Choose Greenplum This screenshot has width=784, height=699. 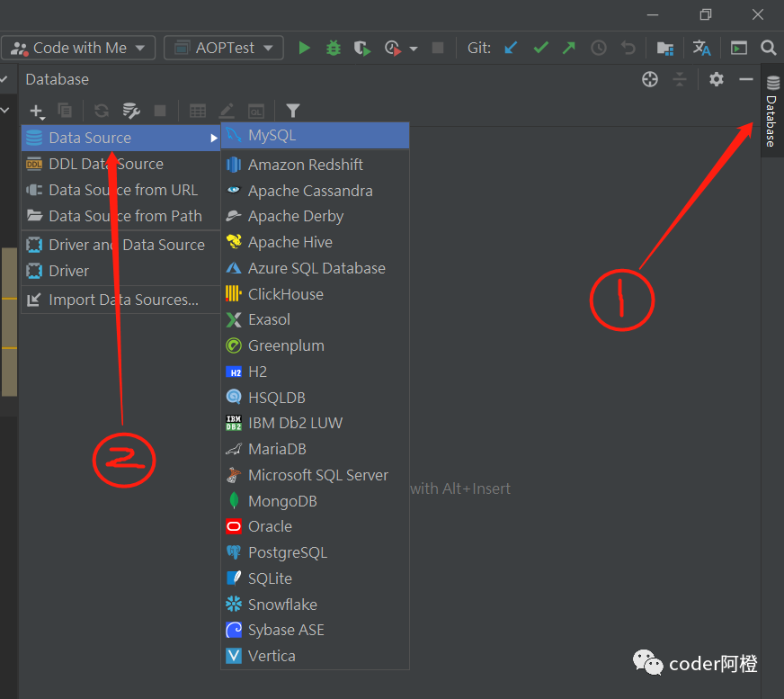[x=315, y=345]
